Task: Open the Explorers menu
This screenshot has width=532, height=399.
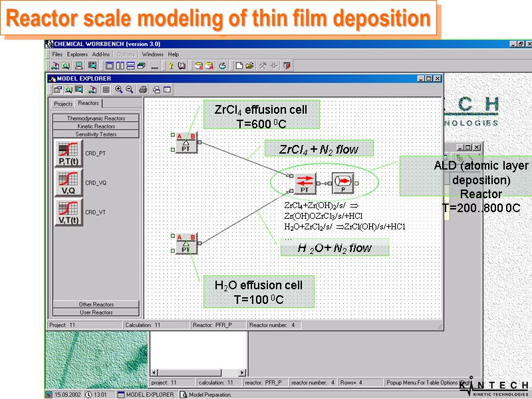Action: (77, 55)
